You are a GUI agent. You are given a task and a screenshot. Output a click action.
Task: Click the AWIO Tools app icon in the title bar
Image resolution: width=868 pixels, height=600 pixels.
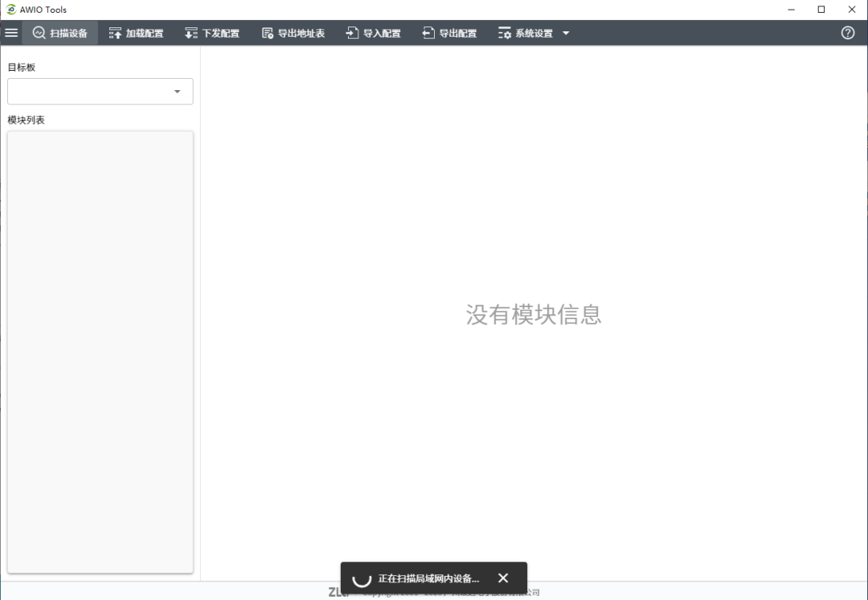click(11, 10)
